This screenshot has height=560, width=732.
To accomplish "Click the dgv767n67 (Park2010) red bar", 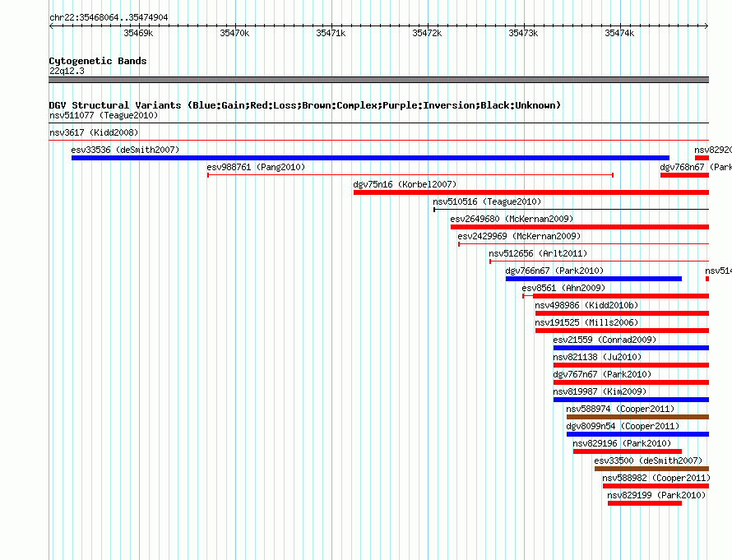I will click(631, 382).
